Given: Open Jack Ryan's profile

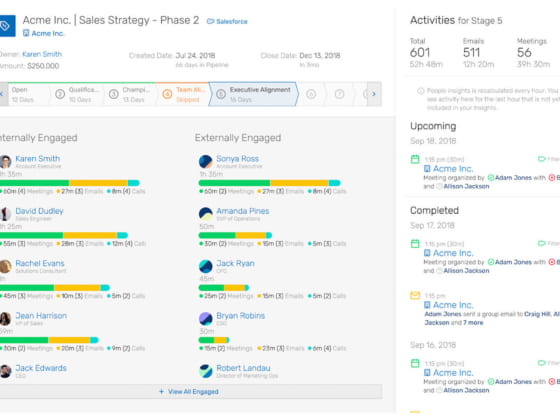Looking at the screenshot, I should (x=235, y=264).
